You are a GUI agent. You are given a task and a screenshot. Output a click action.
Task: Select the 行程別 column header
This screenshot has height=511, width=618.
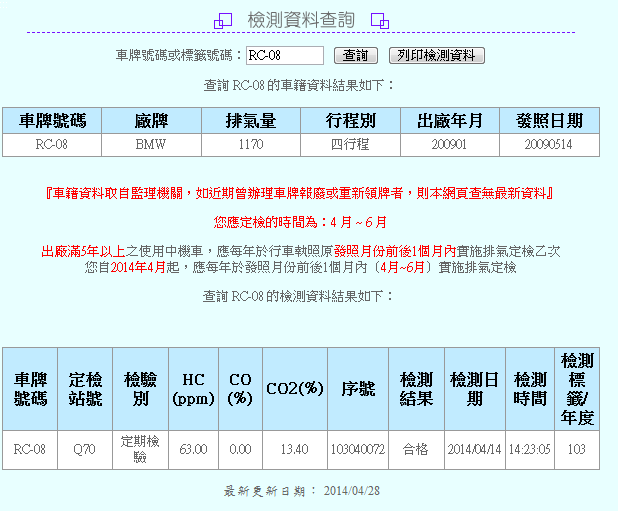[350, 121]
